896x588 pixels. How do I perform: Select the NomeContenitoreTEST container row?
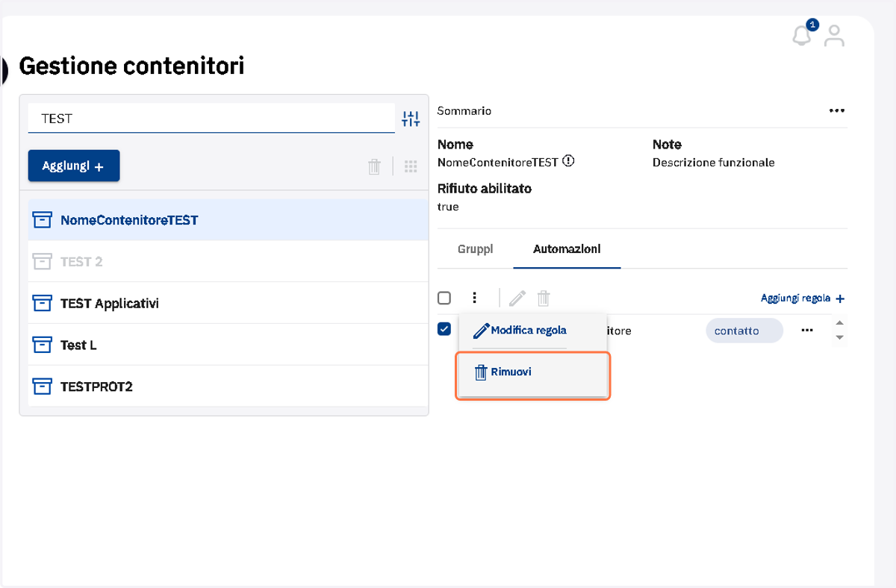tap(228, 220)
